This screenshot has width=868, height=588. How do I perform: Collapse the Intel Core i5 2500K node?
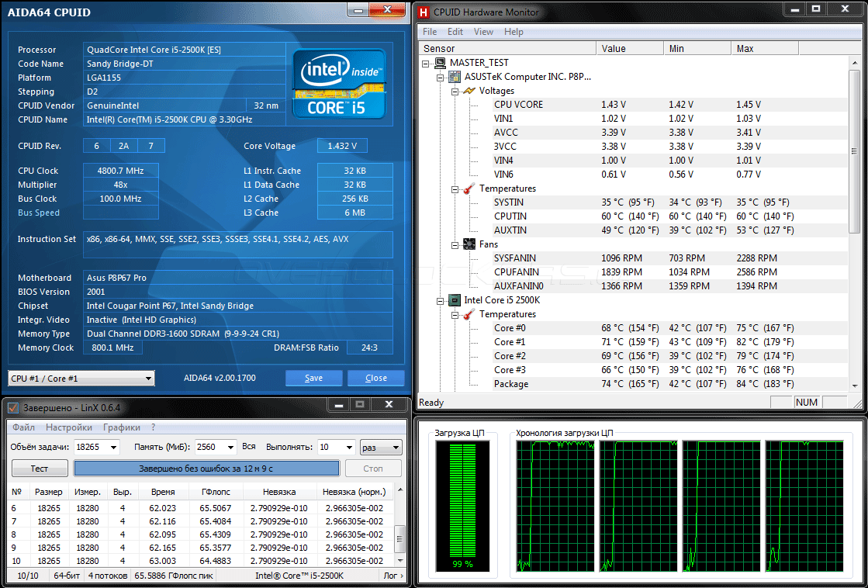(440, 301)
